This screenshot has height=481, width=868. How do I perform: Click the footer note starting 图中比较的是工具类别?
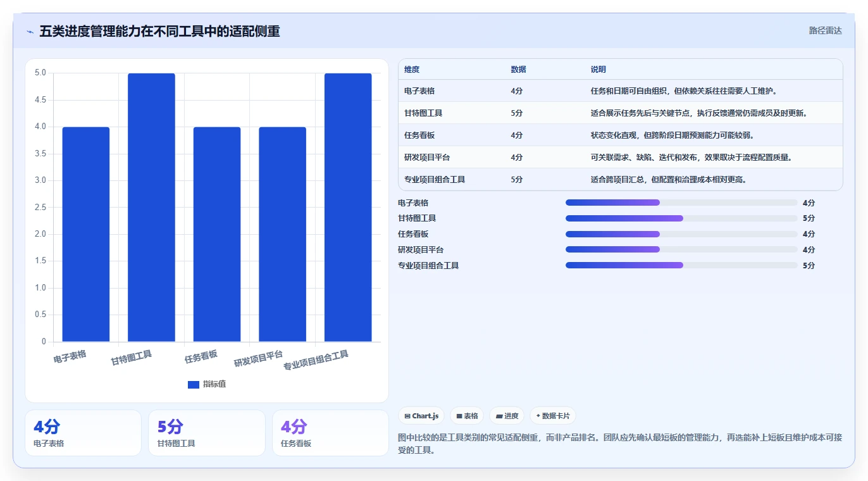tap(620, 444)
